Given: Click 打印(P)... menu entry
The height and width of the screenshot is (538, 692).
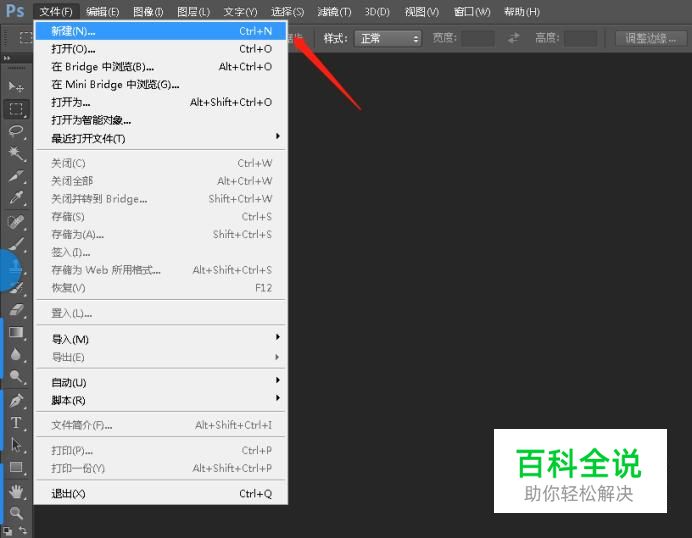Looking at the screenshot, I should [161, 450].
